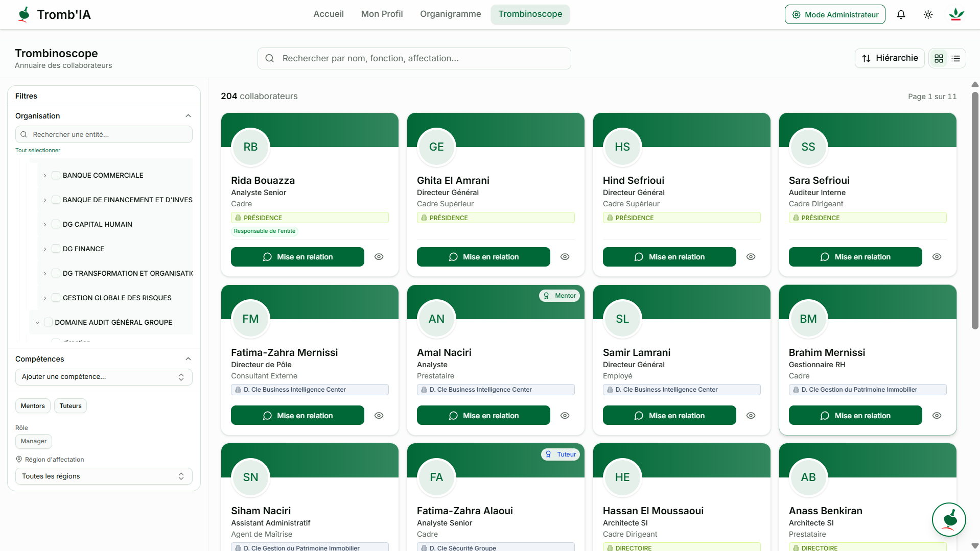Open the Organigramme tab

(x=450, y=14)
